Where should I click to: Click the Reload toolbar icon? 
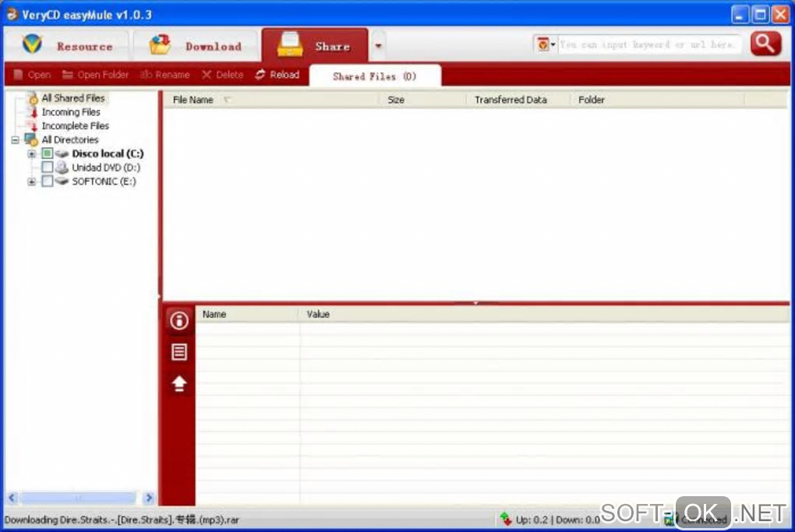point(260,75)
